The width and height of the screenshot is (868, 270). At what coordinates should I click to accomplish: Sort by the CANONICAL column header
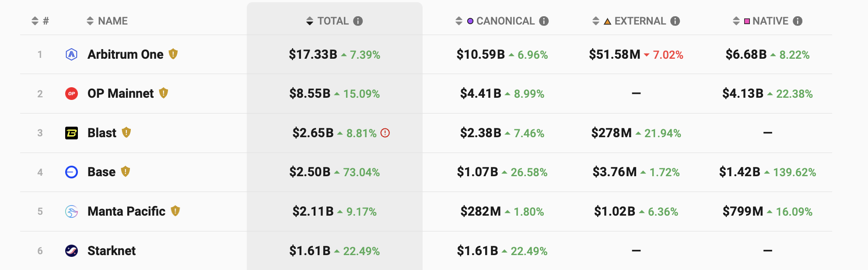(505, 21)
